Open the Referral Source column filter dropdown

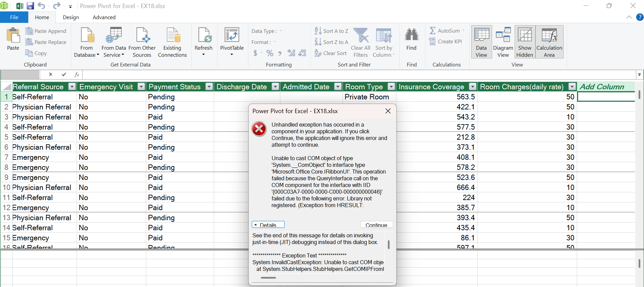tap(72, 87)
